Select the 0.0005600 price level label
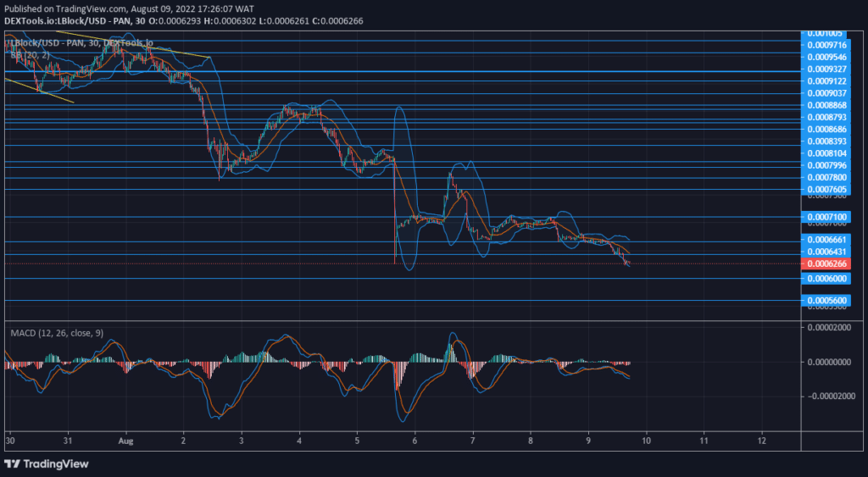868x477 pixels. click(826, 301)
